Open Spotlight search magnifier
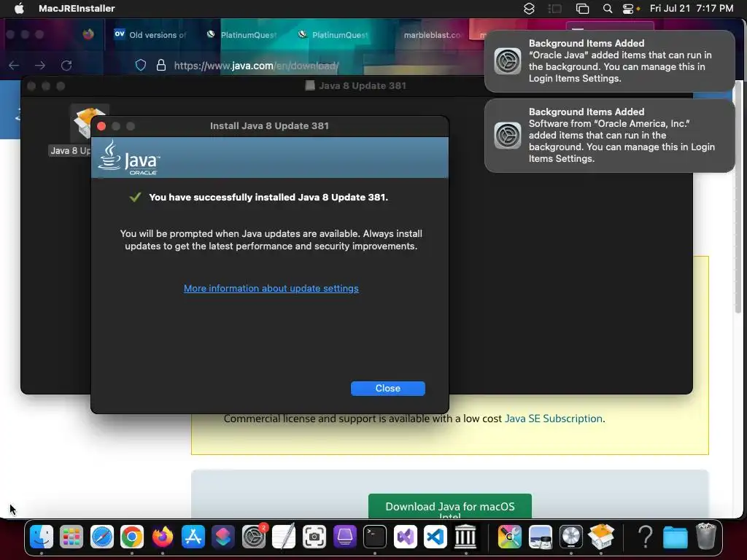The width and height of the screenshot is (747, 560). (x=608, y=8)
